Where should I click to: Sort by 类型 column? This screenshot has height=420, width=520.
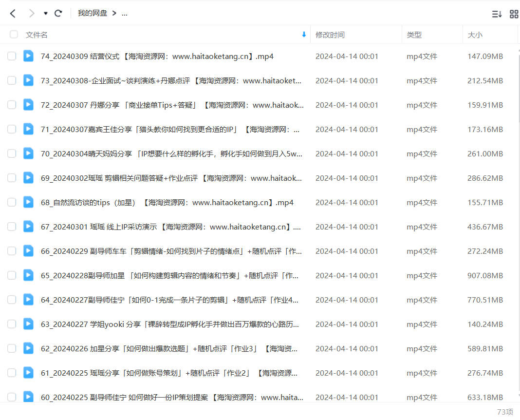click(x=414, y=35)
